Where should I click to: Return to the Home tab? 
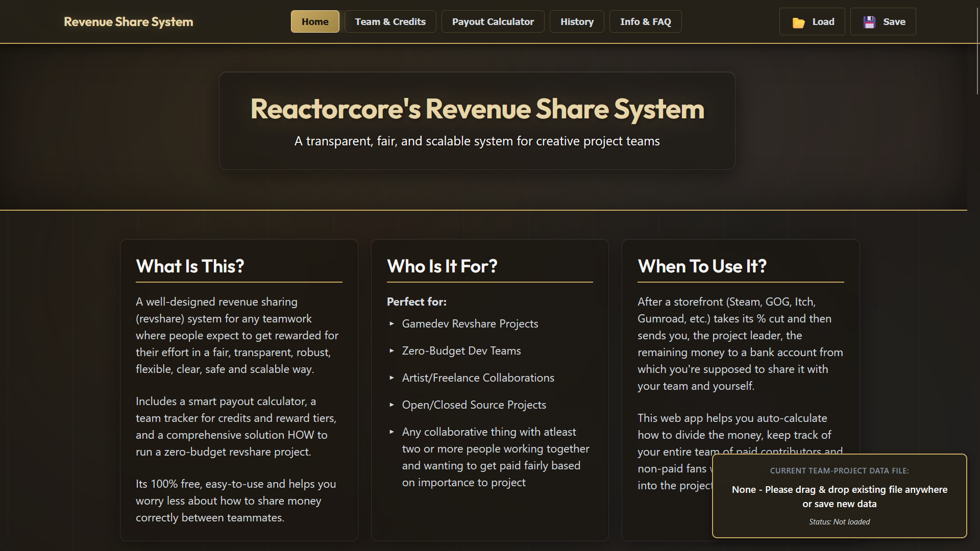314,21
